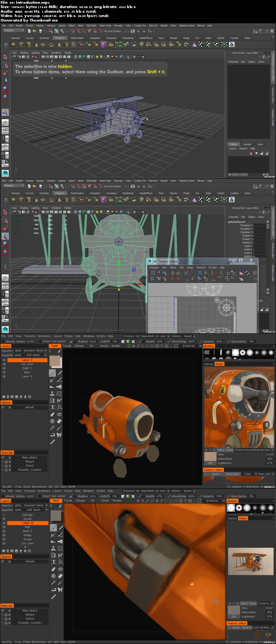The image size is (276, 644).
Task: Open the UV Sets menu in UV Texture Editor
Action: (212, 267)
